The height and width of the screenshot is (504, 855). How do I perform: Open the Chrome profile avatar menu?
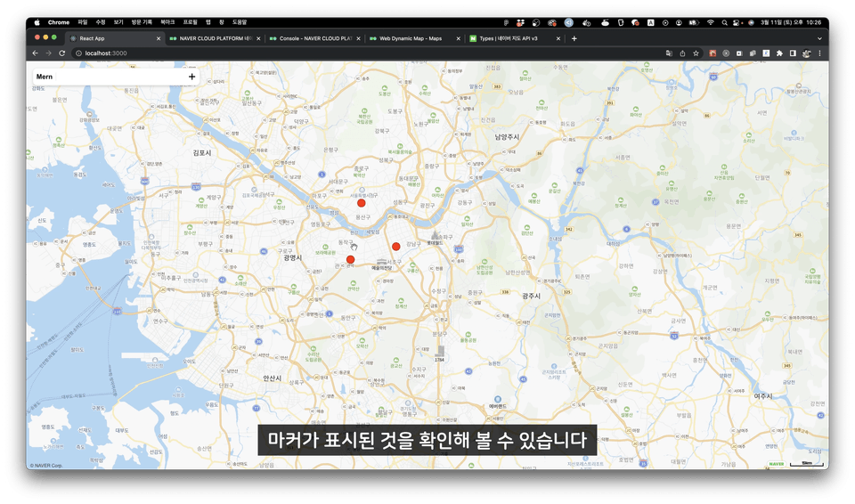806,53
